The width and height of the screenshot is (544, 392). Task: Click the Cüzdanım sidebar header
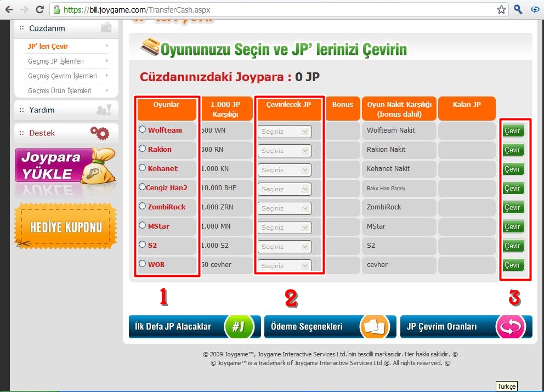point(66,28)
